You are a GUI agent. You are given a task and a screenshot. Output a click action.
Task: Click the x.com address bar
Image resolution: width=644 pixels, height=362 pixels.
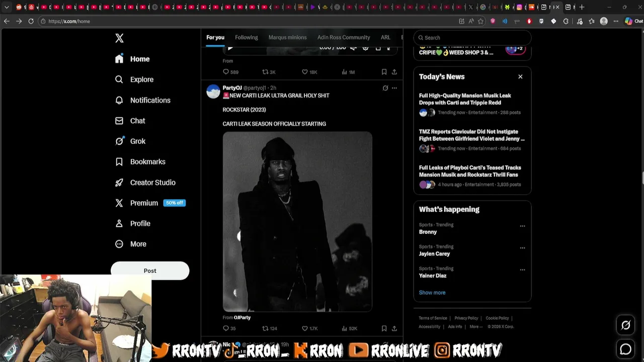tap(247, 21)
